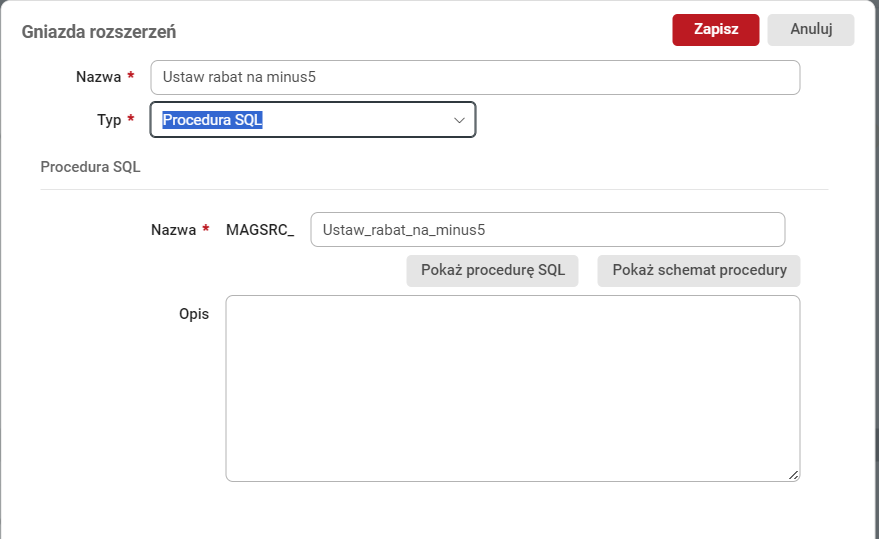Save the extension slot with Zapisz
Screen dimensions: 879x539
click(716, 30)
